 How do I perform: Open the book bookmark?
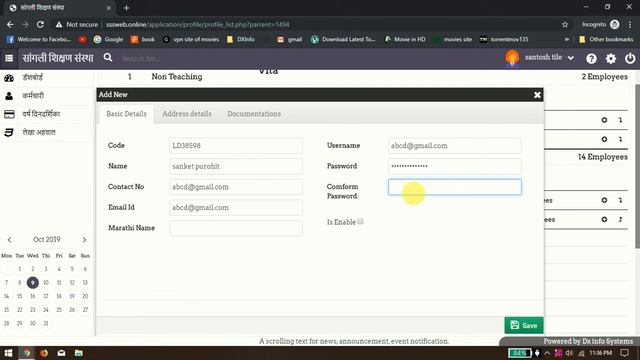pyautogui.click(x=143, y=39)
